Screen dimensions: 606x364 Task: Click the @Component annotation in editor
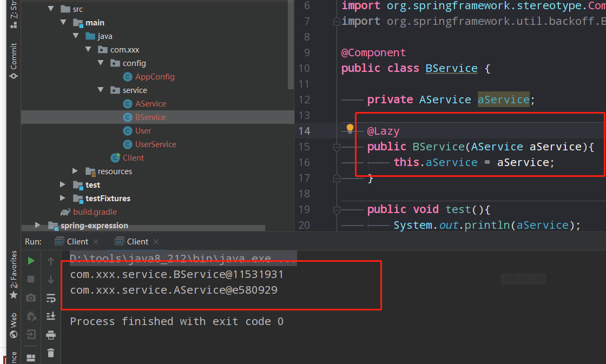coord(373,52)
